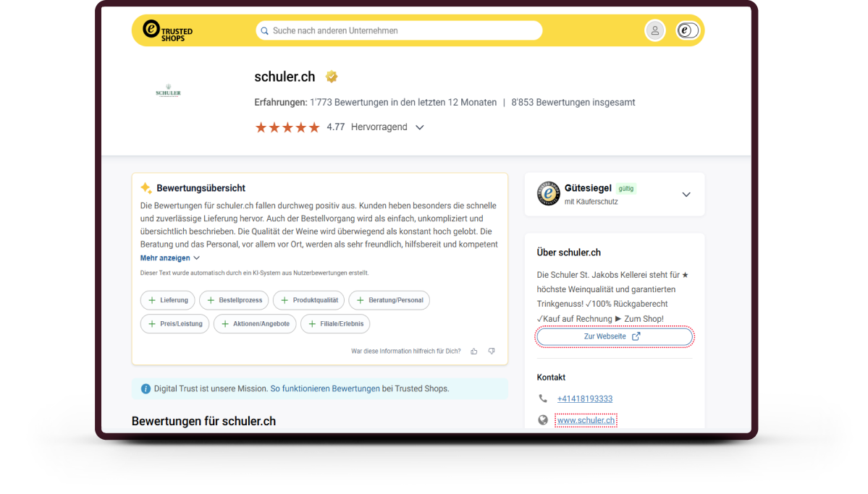Select the Produktqualität topic chip
This screenshot has width=868, height=494.
pyautogui.click(x=309, y=300)
